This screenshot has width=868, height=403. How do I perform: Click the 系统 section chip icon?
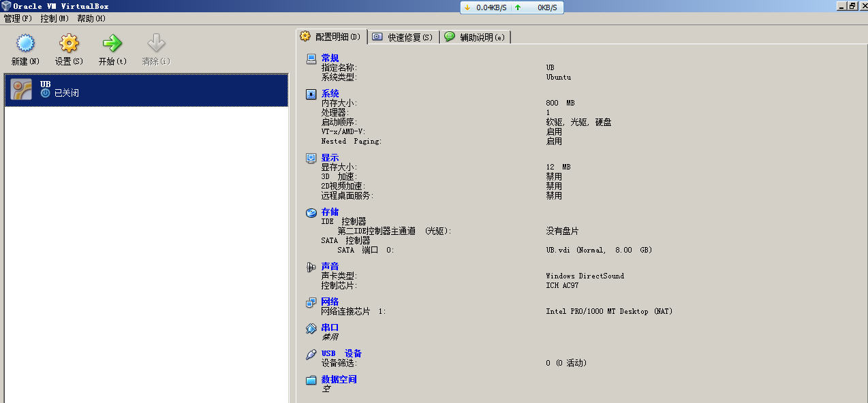click(x=311, y=94)
